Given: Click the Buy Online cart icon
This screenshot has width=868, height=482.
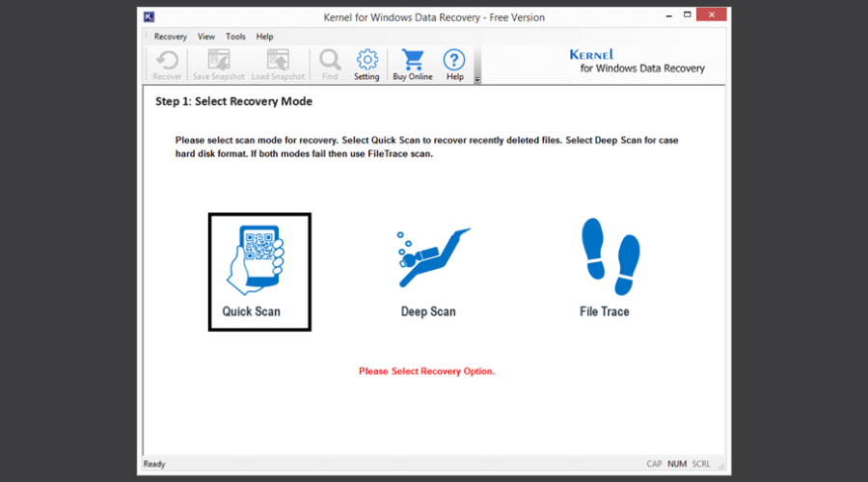Looking at the screenshot, I should [413, 60].
